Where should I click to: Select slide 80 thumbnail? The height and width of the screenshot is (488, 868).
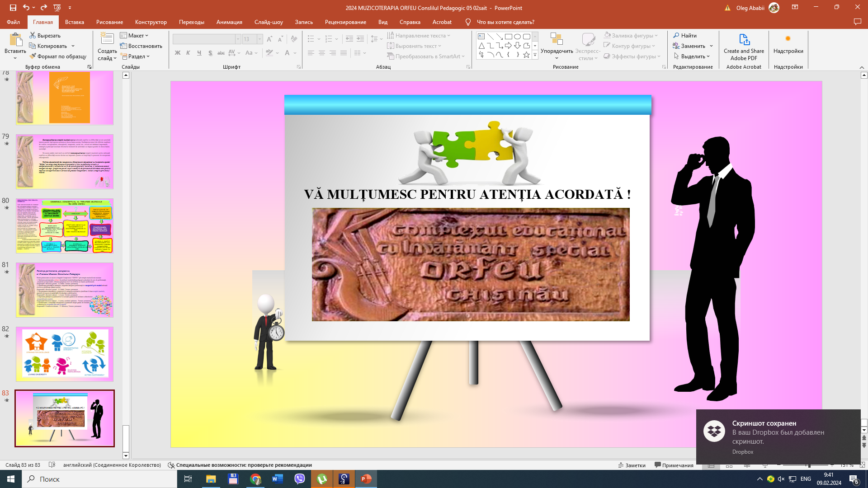tap(65, 225)
